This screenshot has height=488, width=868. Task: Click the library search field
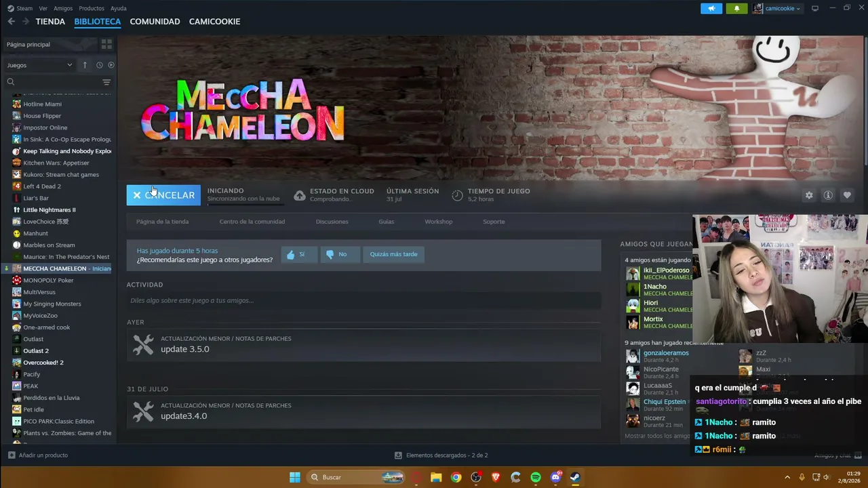pos(52,82)
